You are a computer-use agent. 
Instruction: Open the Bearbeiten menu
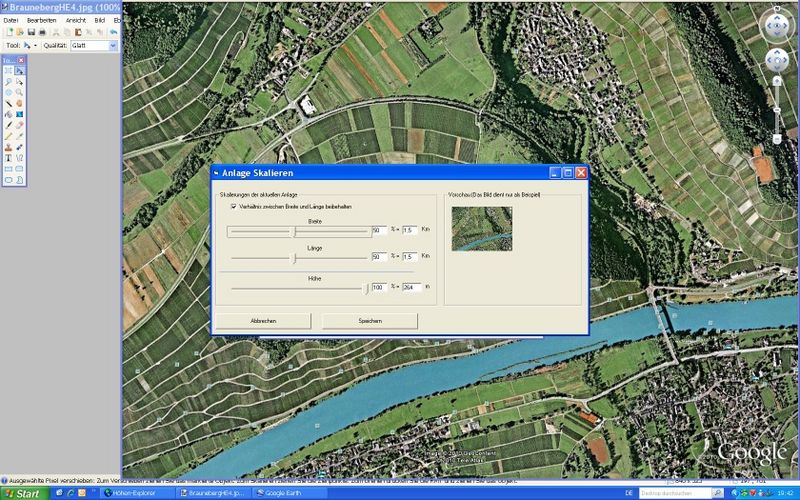click(42, 20)
